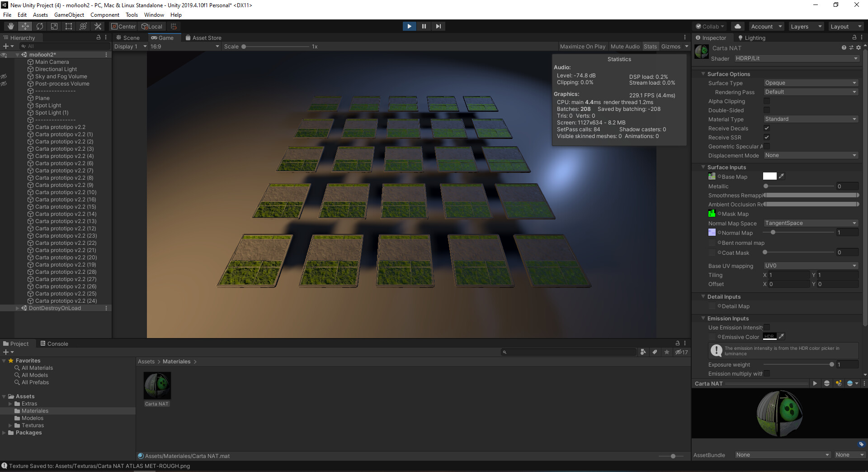The height and width of the screenshot is (472, 868).
Task: Enable the Double-Sided checkbox
Action: [x=766, y=110]
